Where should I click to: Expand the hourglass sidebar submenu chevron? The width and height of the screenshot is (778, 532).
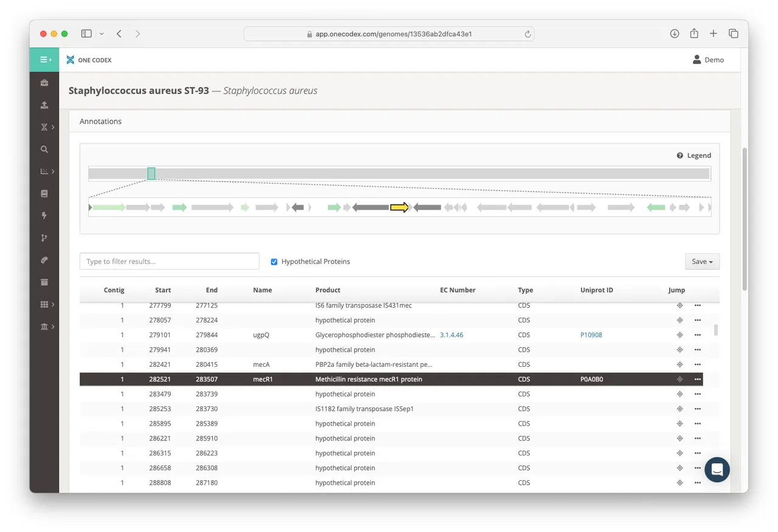(x=53, y=127)
